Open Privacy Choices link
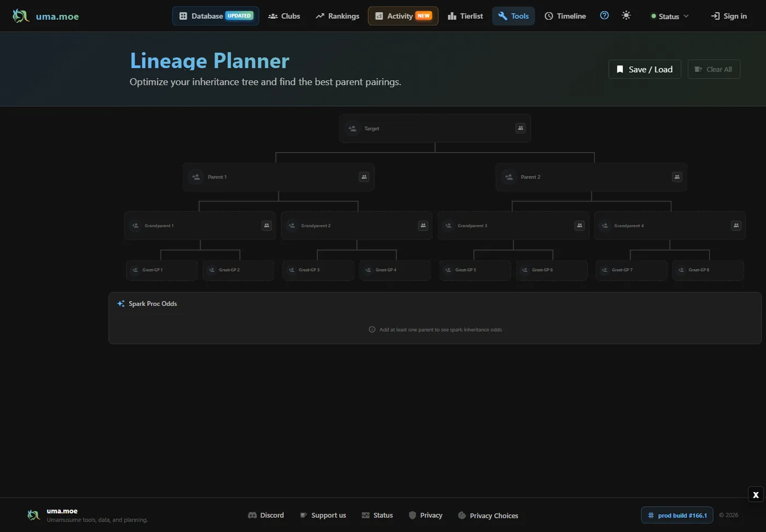The image size is (766, 532). (488, 516)
